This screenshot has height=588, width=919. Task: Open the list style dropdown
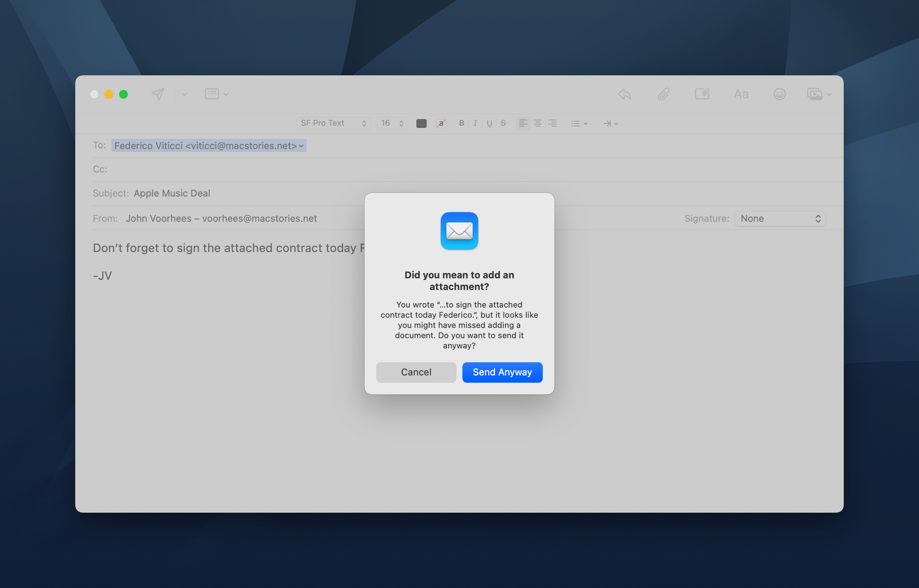[x=579, y=123]
